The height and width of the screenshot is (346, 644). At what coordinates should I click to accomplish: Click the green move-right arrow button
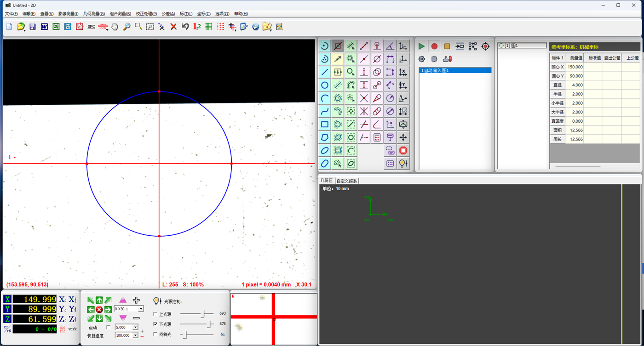pos(108,309)
